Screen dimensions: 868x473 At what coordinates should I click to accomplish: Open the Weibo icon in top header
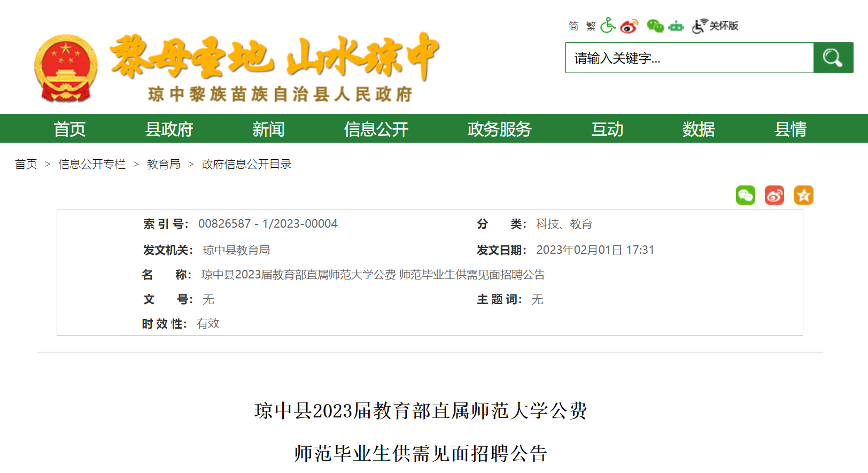point(630,26)
